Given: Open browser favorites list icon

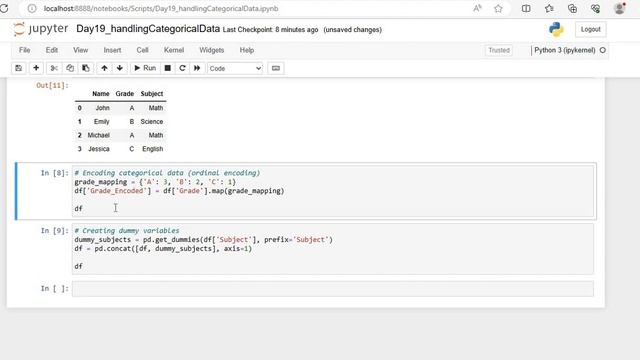Looking at the screenshot, I should point(549,8).
